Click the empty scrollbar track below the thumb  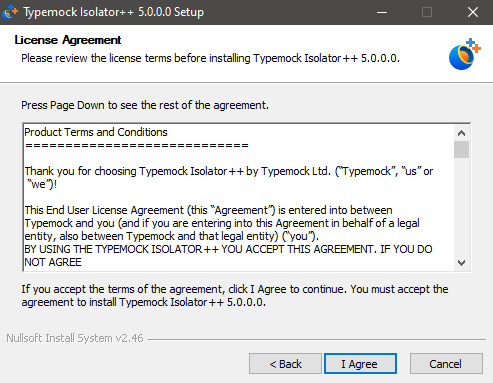[x=461, y=207]
